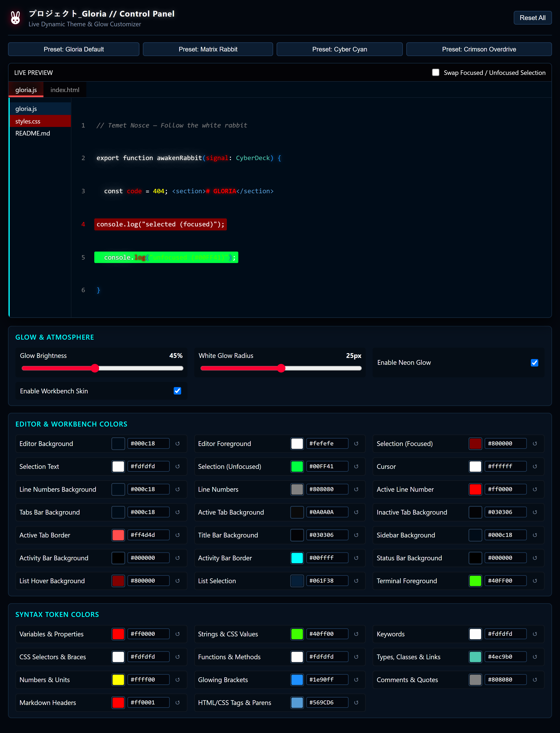Apply Preset: Matrix Rabbit
This screenshot has width=560, height=733.
click(208, 49)
